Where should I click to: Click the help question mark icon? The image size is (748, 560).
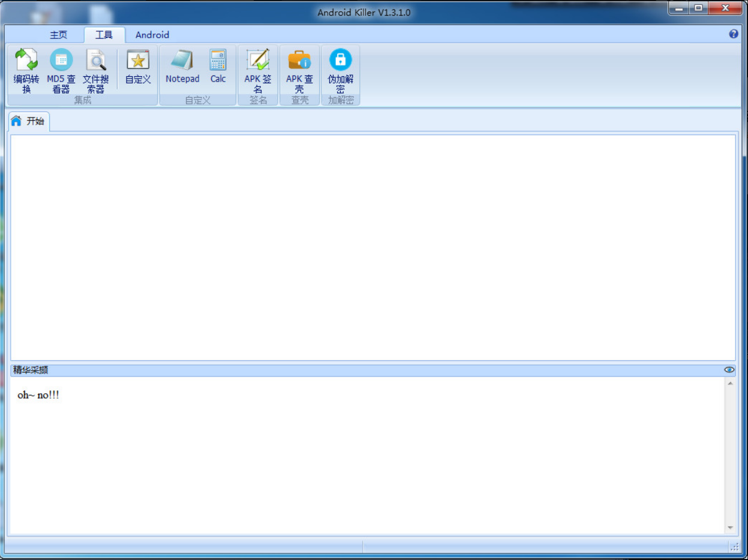tap(734, 34)
